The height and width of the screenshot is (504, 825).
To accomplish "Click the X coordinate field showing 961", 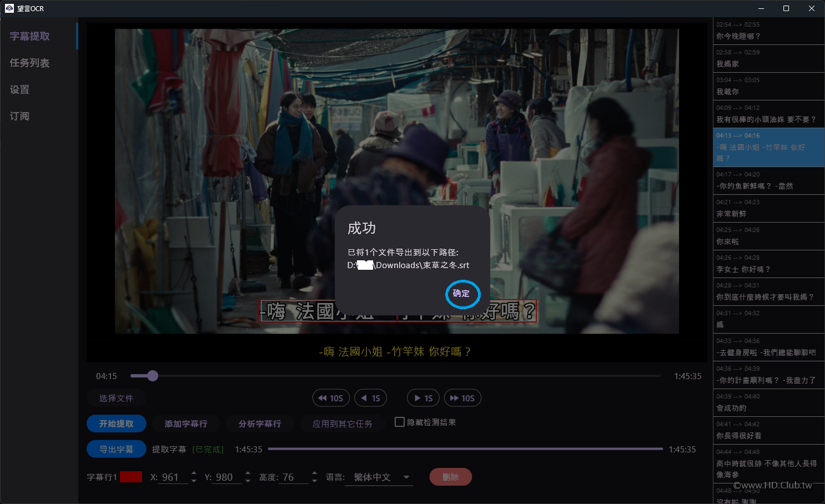I will pos(173,477).
